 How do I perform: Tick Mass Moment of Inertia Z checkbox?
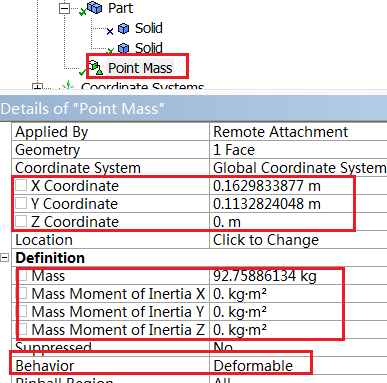coord(23,329)
